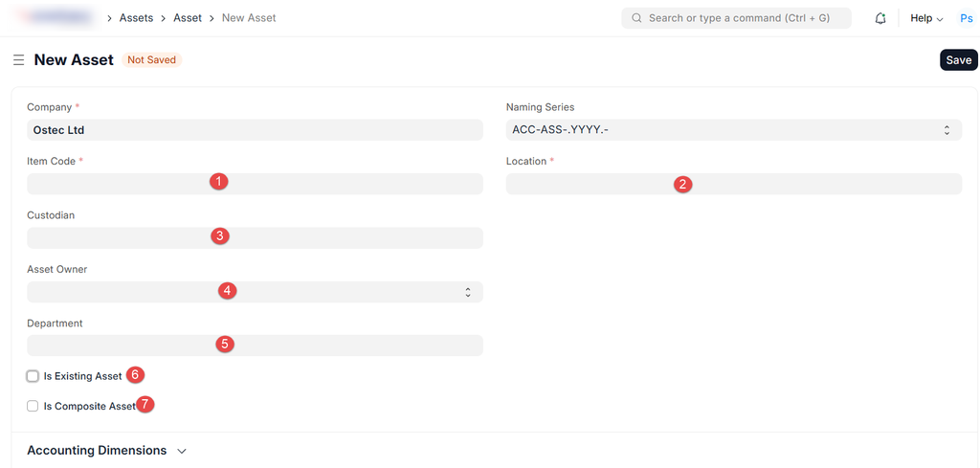Toggle the sidebar hamburger menu icon

[18, 60]
